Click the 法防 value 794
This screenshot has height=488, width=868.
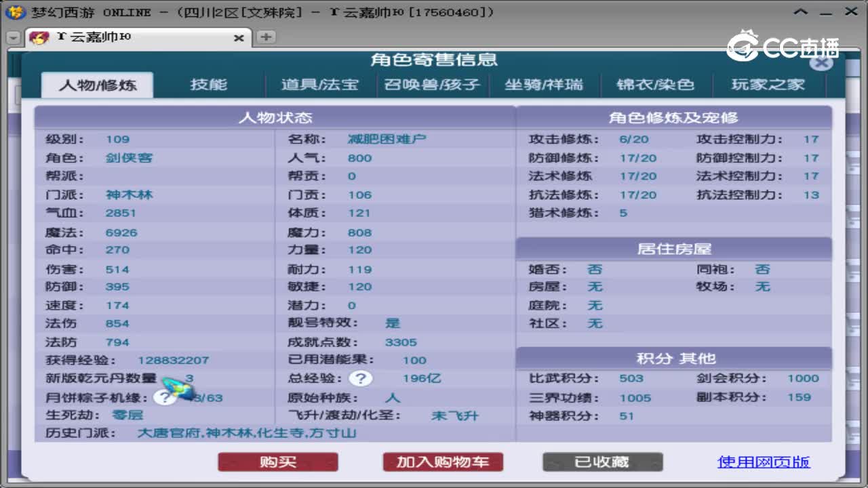click(117, 342)
